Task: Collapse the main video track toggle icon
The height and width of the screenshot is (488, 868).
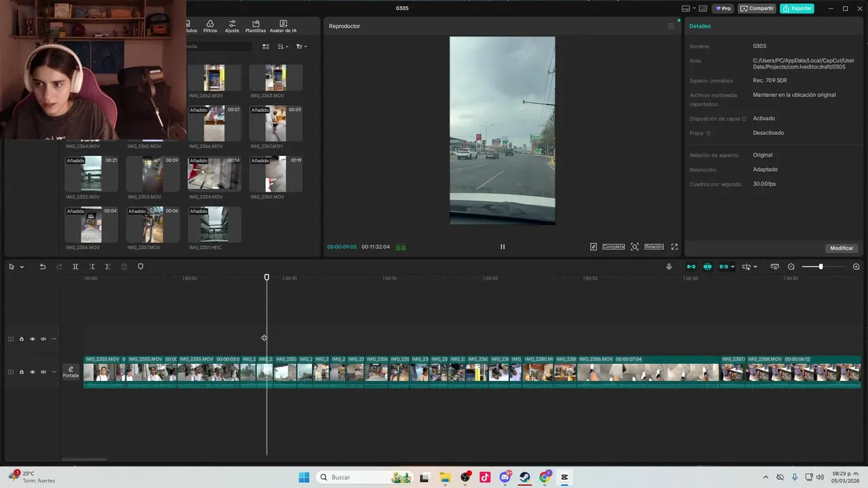Action: point(10,372)
